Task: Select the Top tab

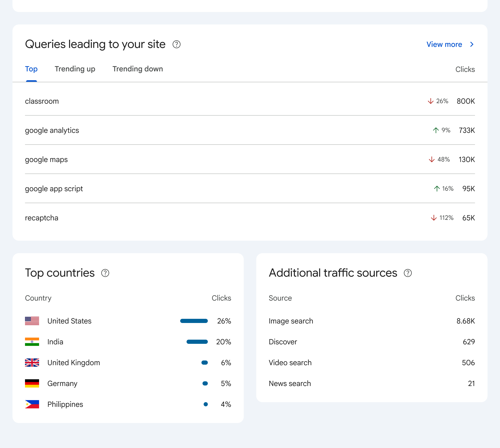Action: point(31,69)
